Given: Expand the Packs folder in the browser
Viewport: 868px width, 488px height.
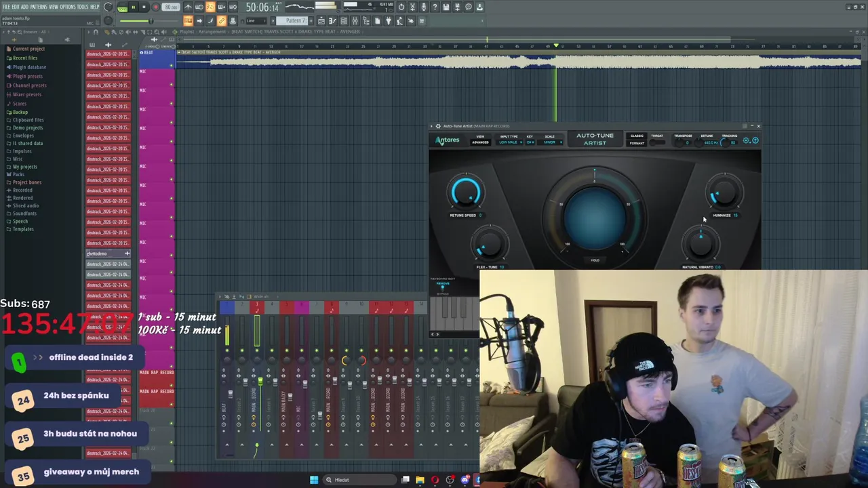Looking at the screenshot, I should pos(18,174).
